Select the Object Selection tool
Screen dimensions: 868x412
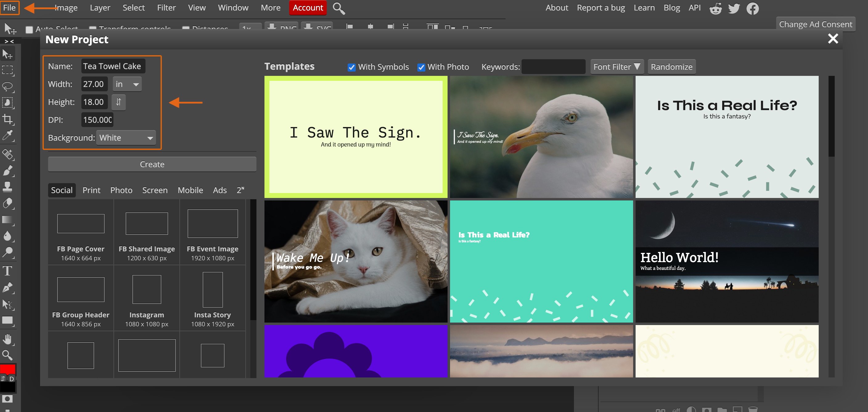tap(7, 103)
